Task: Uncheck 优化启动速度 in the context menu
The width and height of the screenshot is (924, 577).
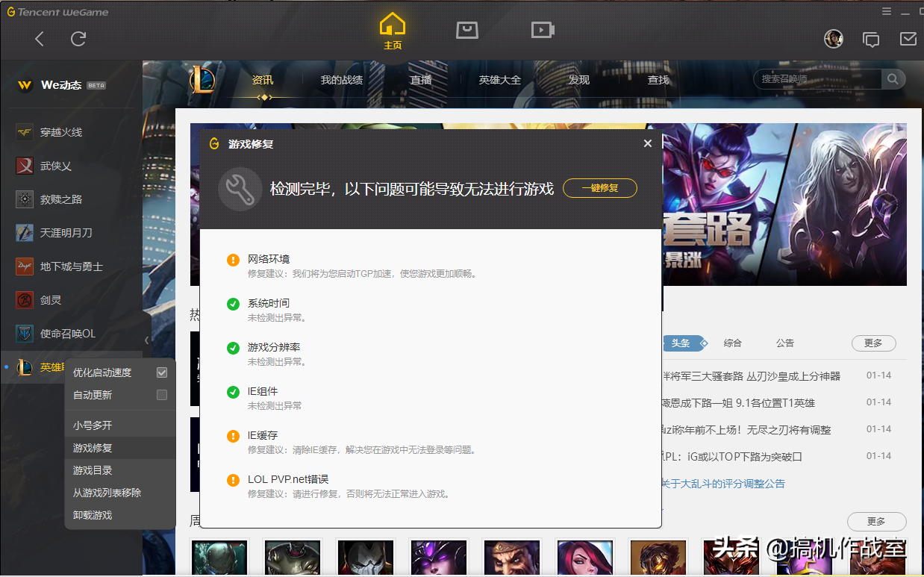Action: pyautogui.click(x=161, y=372)
